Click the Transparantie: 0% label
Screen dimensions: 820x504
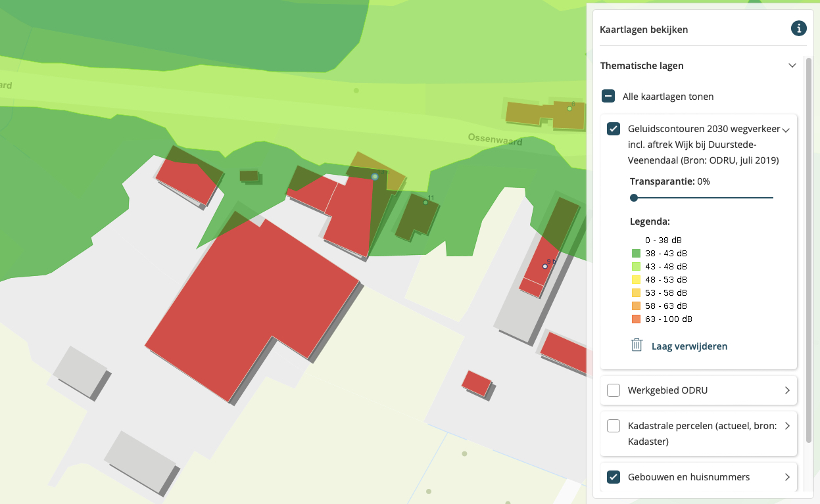point(669,181)
